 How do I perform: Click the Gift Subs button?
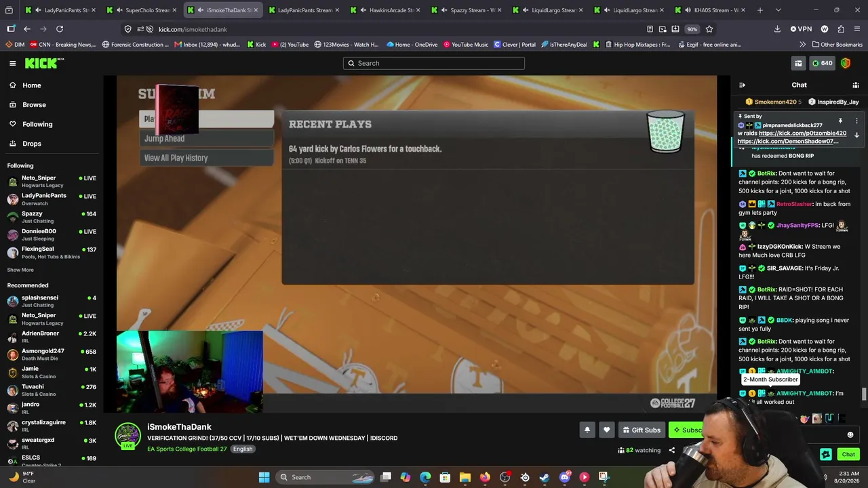tap(642, 430)
